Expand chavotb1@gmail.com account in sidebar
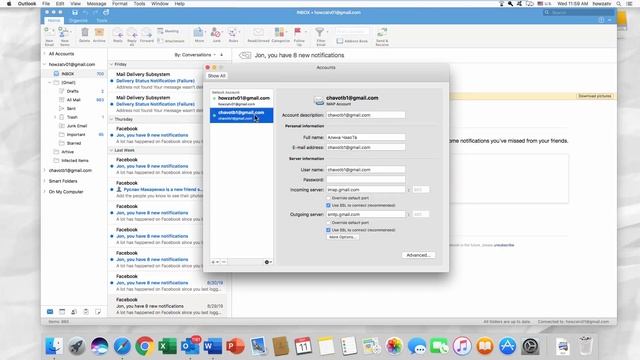 coord(44,170)
